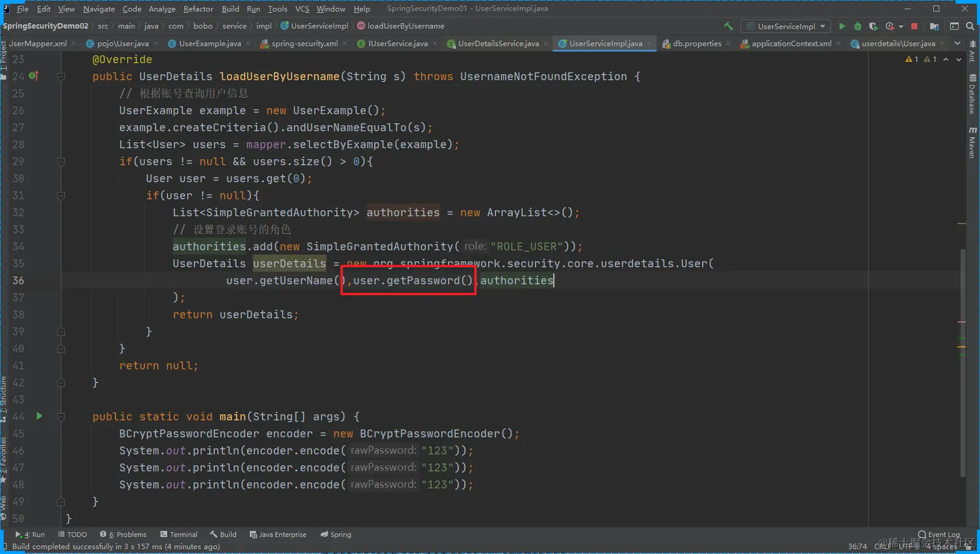
Task: Click the fold end marker on line 49
Action: (61, 502)
